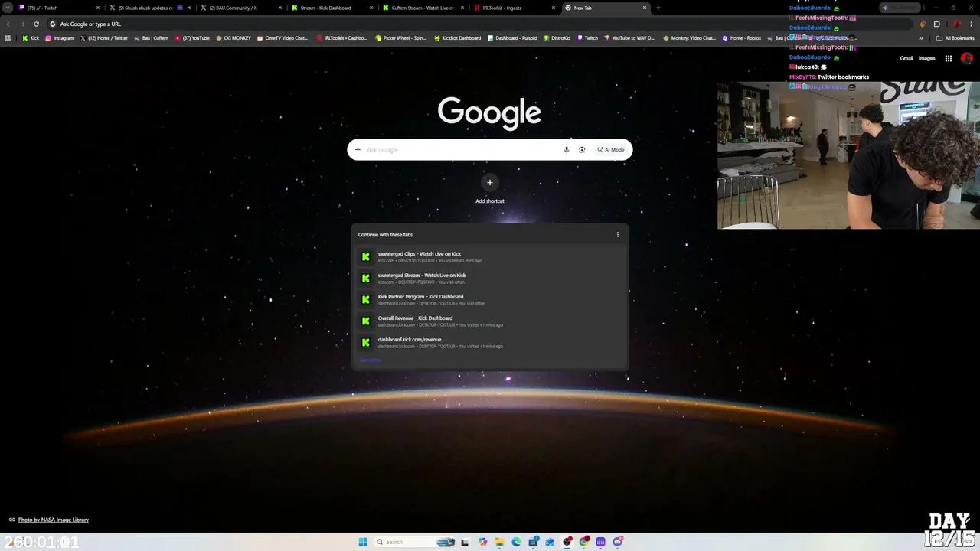
Task: Expand hidden bookmarks with the chevron
Action: (x=921, y=38)
